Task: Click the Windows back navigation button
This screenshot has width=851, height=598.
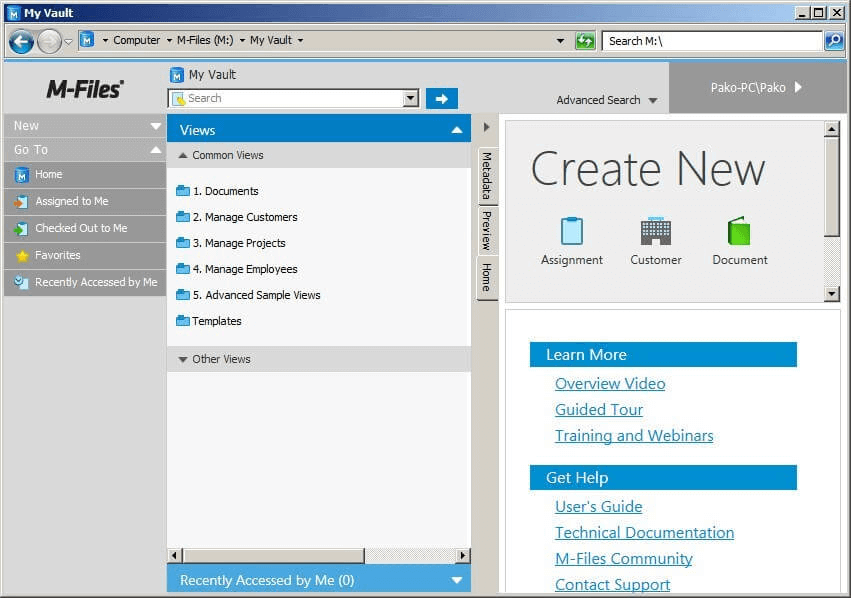Action: click(x=21, y=41)
